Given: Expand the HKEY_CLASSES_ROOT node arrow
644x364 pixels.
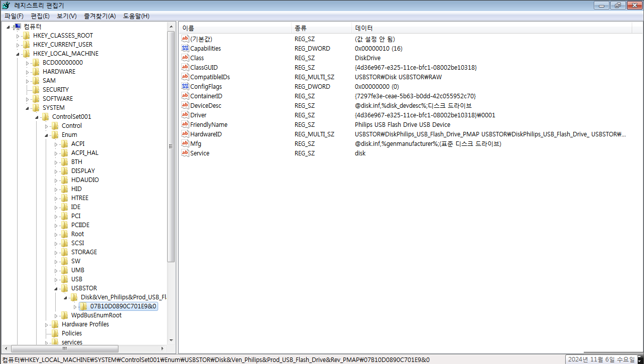Looking at the screenshot, I should (x=18, y=36).
